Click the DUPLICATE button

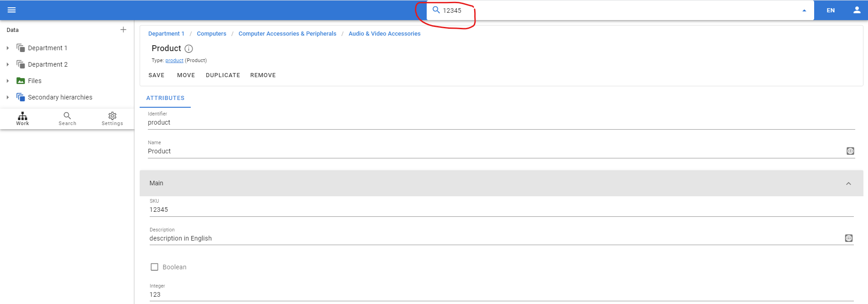[x=223, y=75]
